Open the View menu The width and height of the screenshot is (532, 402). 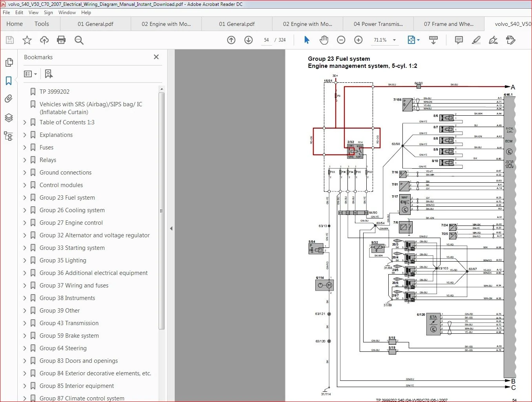click(x=34, y=13)
